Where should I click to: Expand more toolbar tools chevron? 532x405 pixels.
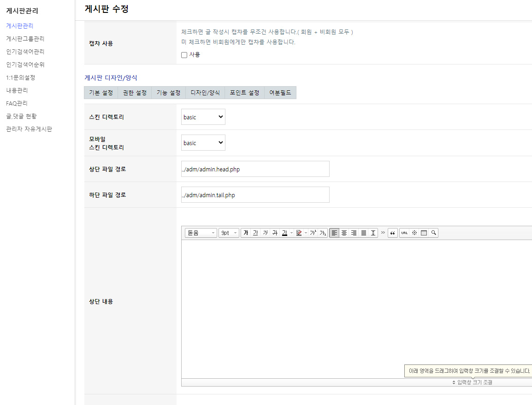[383, 232]
